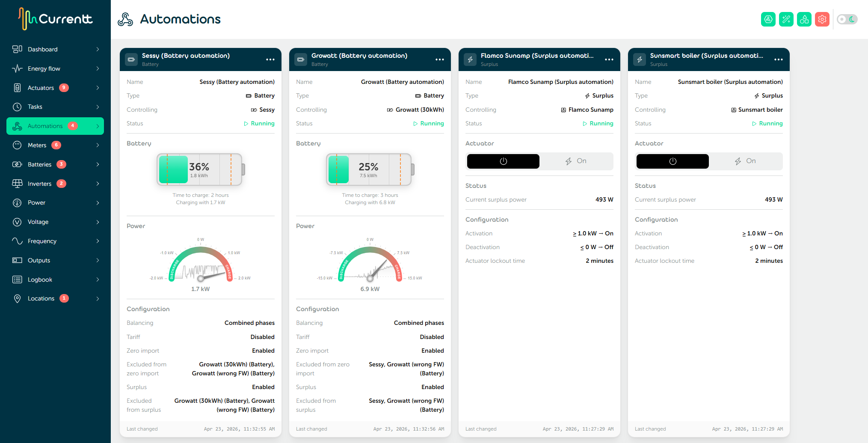
Task: Select the Batteries sidebar icon
Action: [x=17, y=164]
